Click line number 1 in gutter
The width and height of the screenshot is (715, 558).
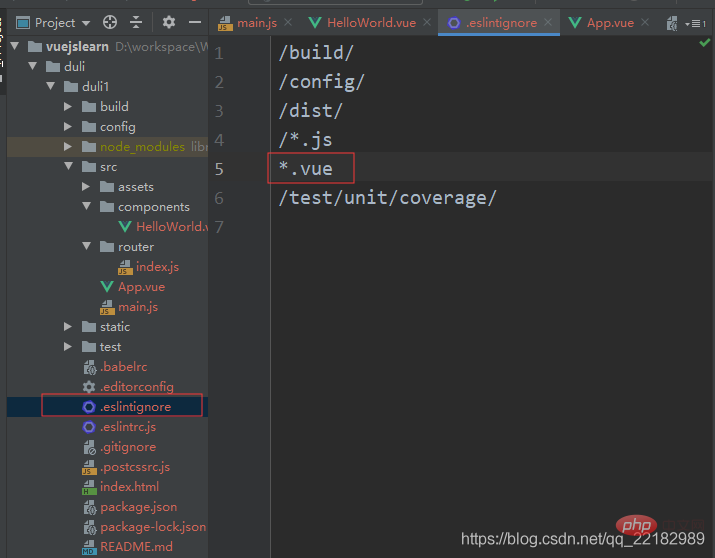pyautogui.click(x=219, y=53)
